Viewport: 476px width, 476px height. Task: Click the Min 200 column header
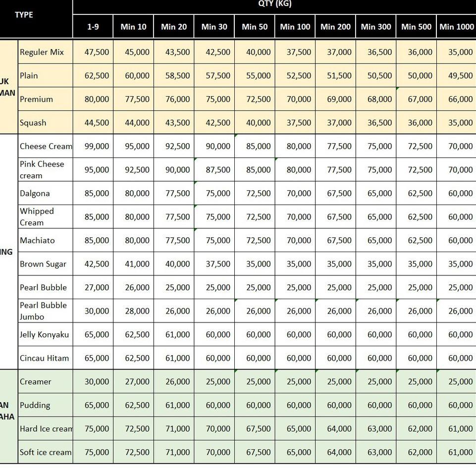(x=335, y=26)
